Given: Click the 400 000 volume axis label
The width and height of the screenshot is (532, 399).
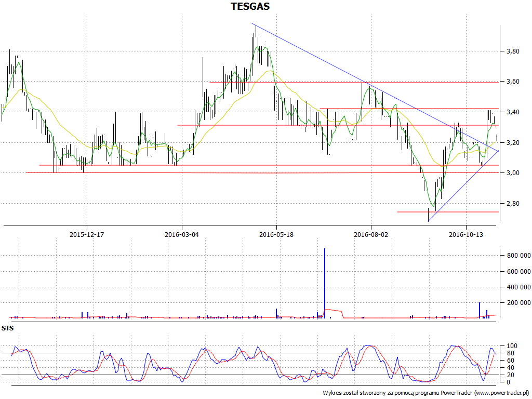Looking at the screenshot, I should tap(518, 287).
